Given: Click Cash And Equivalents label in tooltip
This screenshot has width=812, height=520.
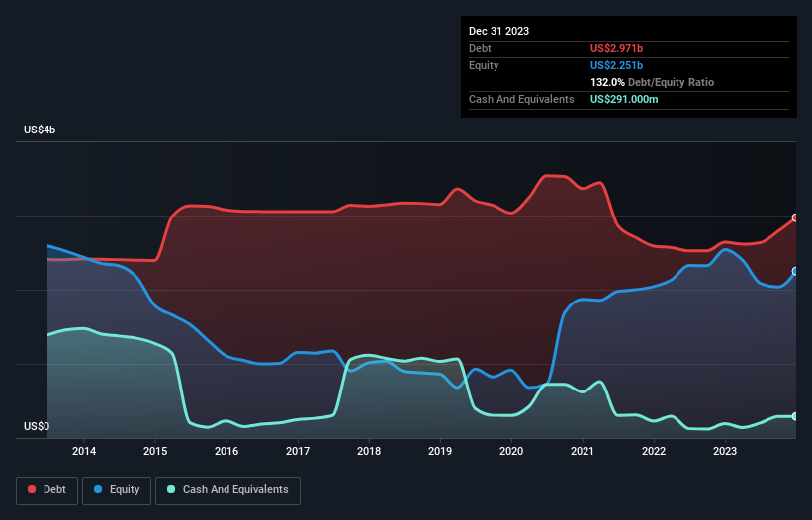Looking at the screenshot, I should [521, 99].
